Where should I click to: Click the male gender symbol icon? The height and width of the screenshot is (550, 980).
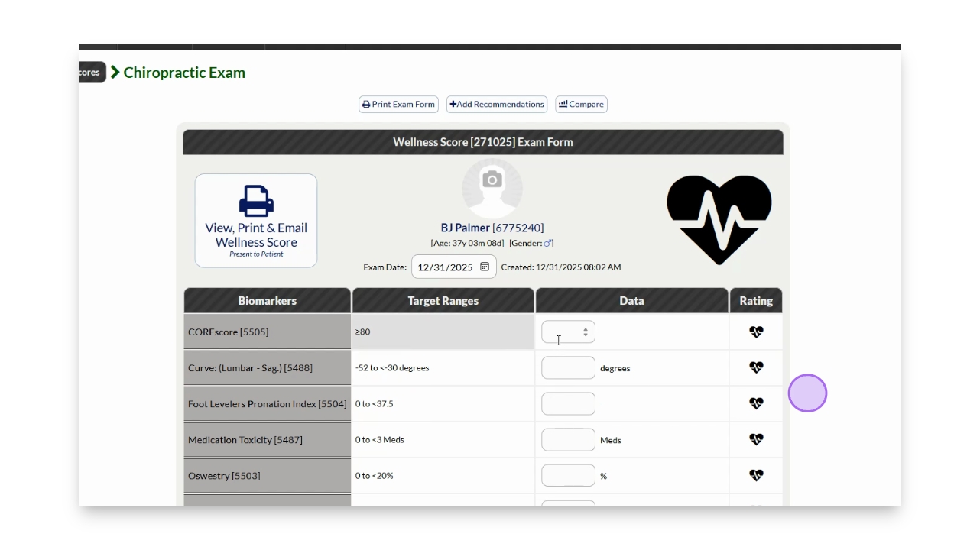pyautogui.click(x=547, y=244)
